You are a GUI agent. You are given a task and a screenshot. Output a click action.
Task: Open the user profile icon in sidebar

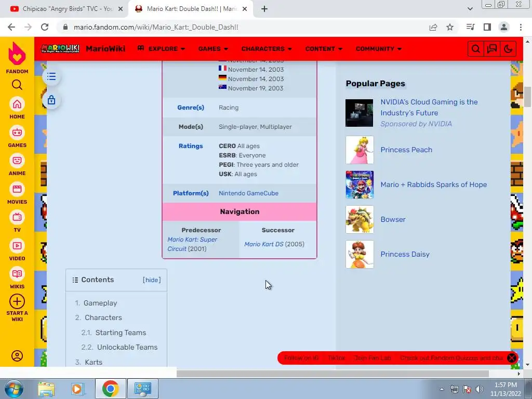pos(17,355)
